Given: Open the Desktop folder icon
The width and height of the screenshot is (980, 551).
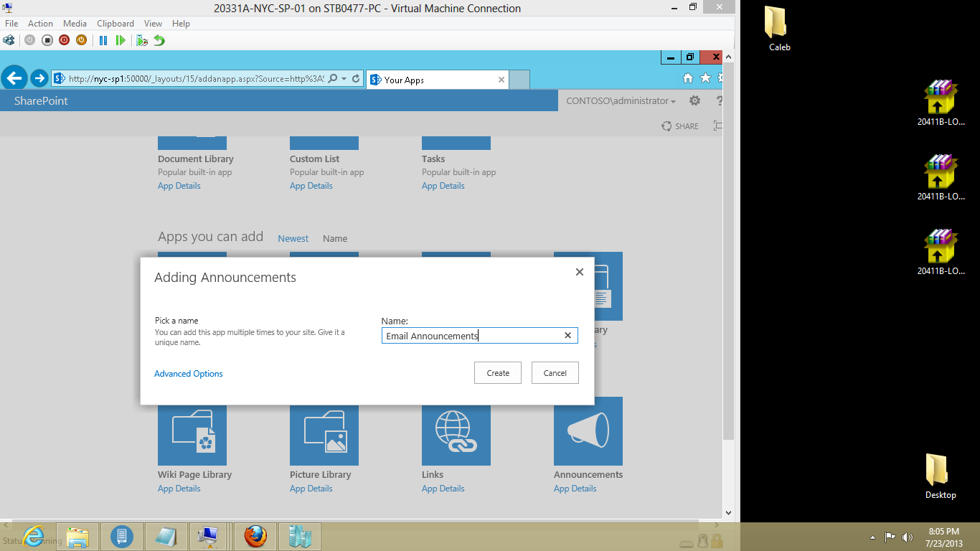Looking at the screenshot, I should (x=941, y=476).
